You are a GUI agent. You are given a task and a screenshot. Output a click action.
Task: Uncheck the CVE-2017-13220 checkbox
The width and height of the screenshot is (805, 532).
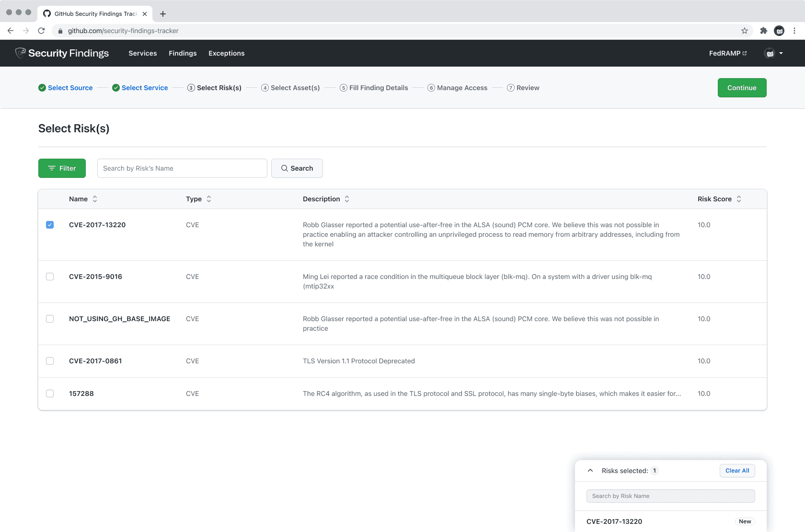(x=50, y=225)
